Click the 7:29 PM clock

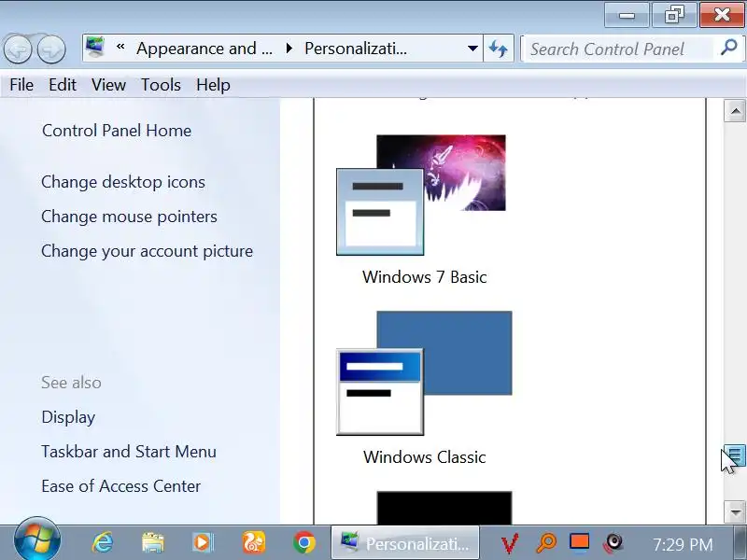pos(683,544)
